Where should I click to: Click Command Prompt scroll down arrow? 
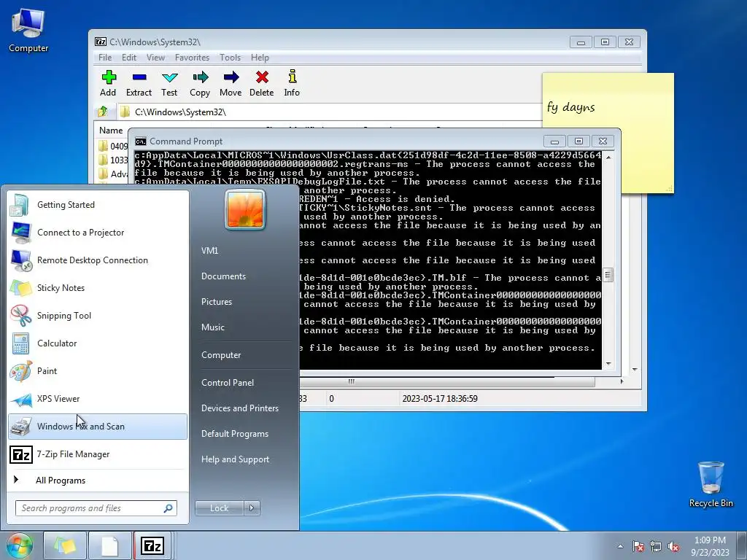click(608, 365)
